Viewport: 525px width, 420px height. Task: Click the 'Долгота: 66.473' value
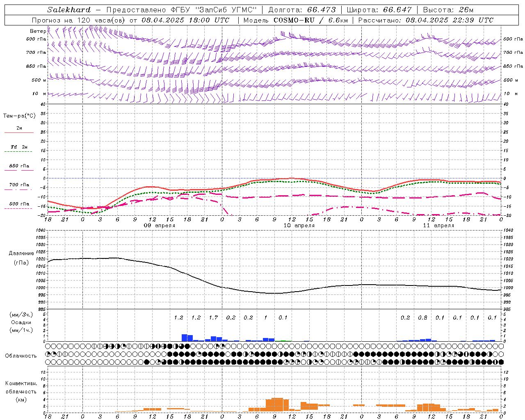[x=302, y=10]
